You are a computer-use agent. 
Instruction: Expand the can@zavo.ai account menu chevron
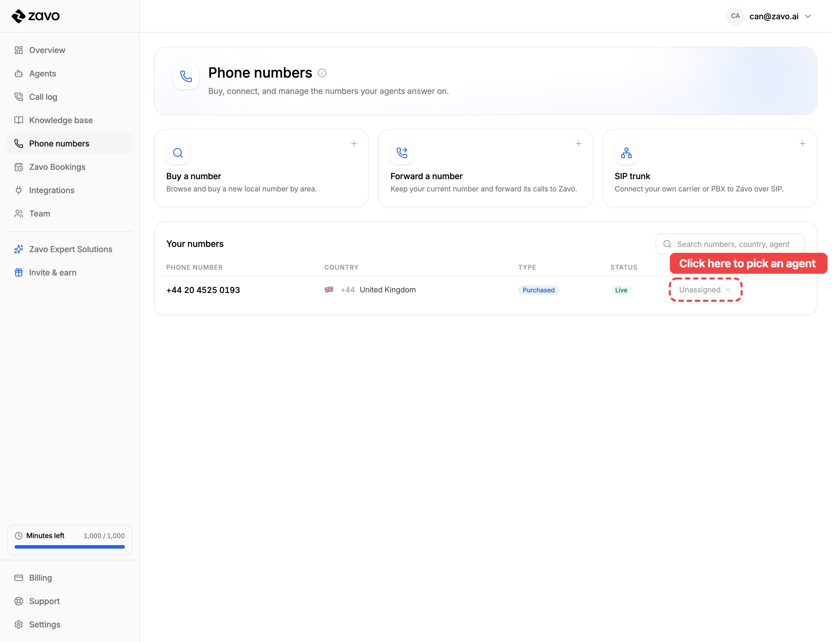808,16
